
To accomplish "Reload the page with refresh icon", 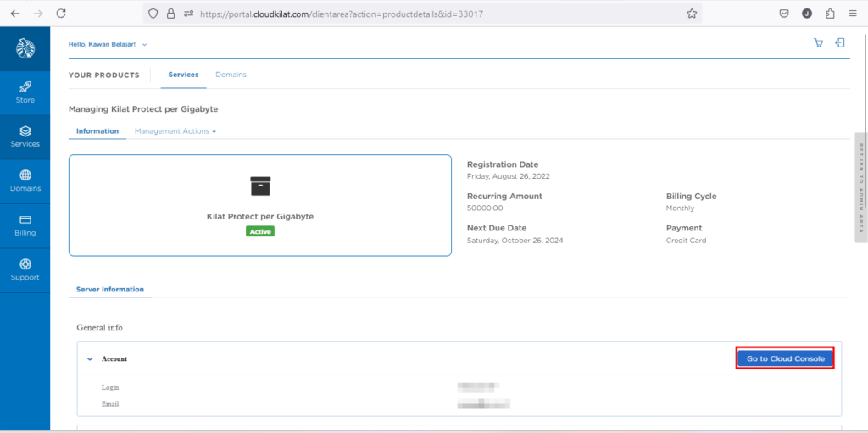I will pos(61,14).
